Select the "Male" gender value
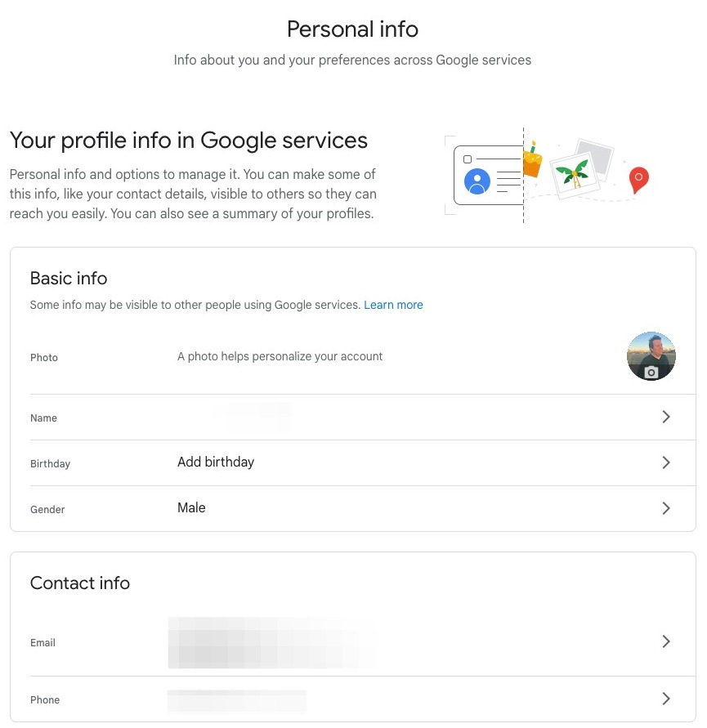This screenshot has width=707, height=728. click(x=191, y=508)
